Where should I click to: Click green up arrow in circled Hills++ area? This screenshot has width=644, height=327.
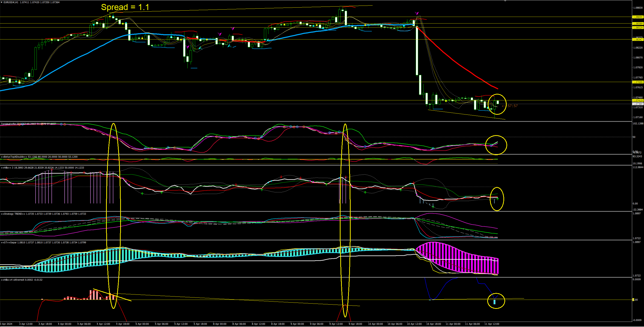pos(498,199)
